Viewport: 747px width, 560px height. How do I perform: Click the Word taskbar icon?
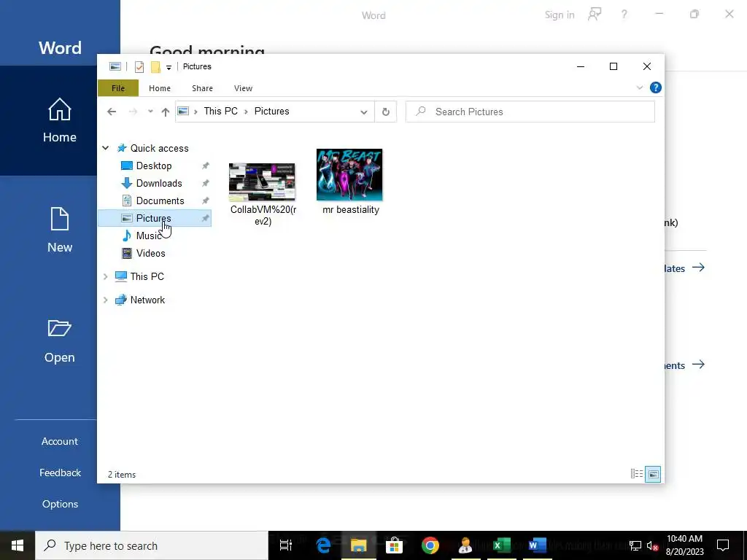(x=537, y=545)
